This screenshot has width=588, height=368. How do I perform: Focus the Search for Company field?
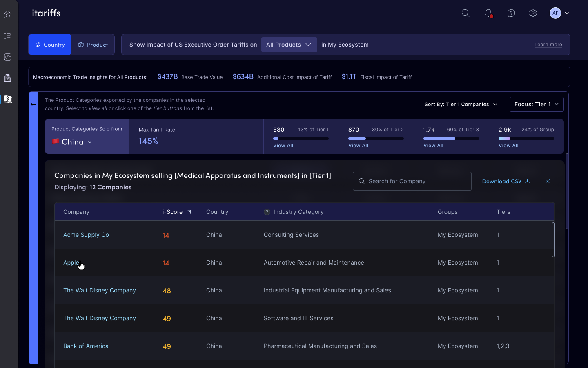[412, 181]
